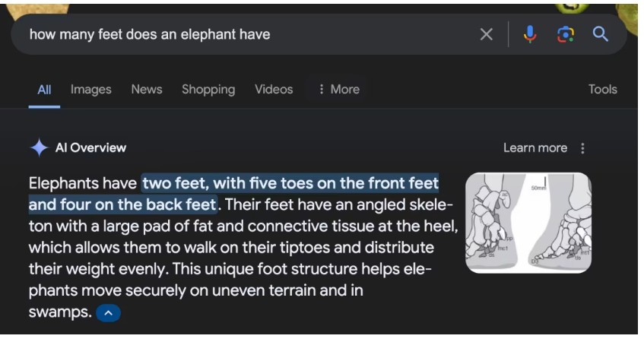Screen dimensions: 644x342
Task: Click the AI Overview heading label
Action: (90, 148)
